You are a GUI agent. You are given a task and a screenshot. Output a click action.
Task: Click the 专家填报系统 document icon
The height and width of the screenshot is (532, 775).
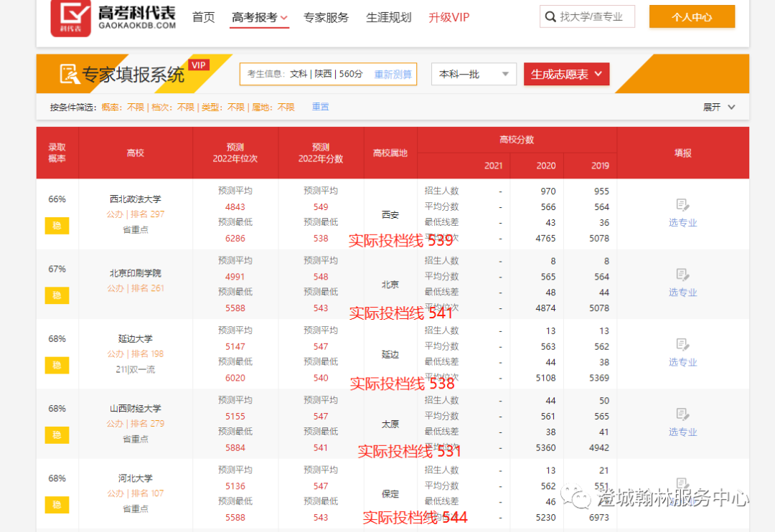[x=69, y=74]
